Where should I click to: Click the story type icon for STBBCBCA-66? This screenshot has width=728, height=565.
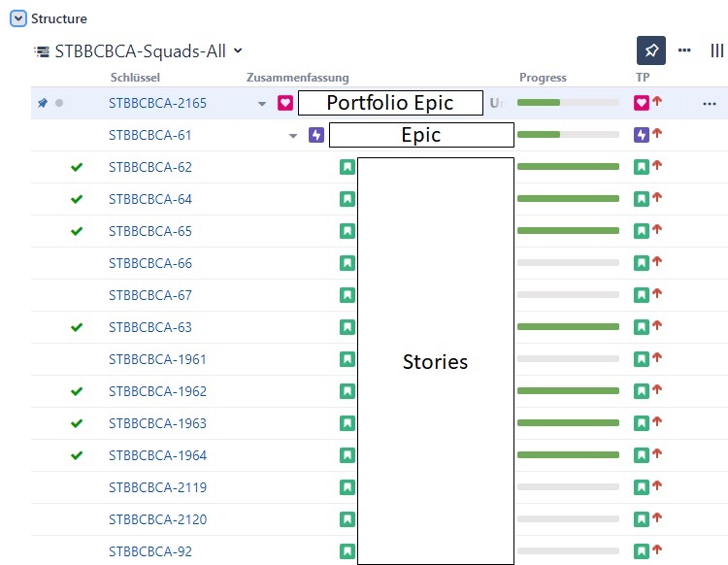(347, 263)
